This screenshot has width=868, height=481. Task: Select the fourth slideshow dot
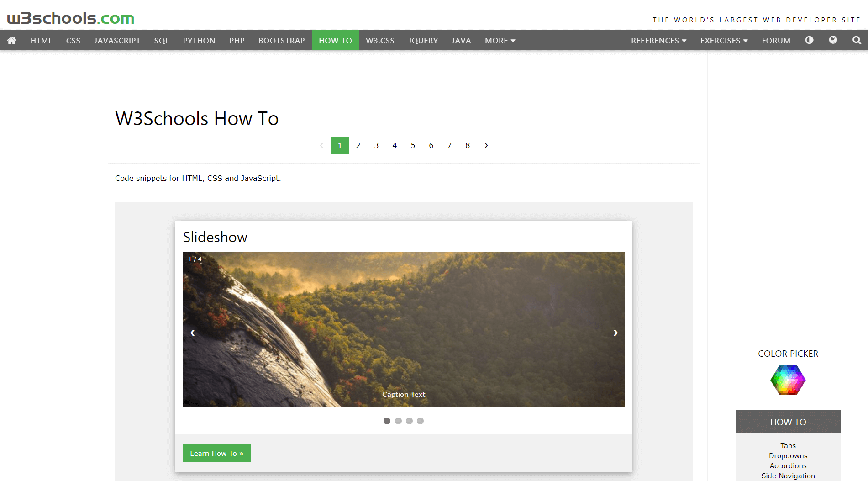pos(420,421)
